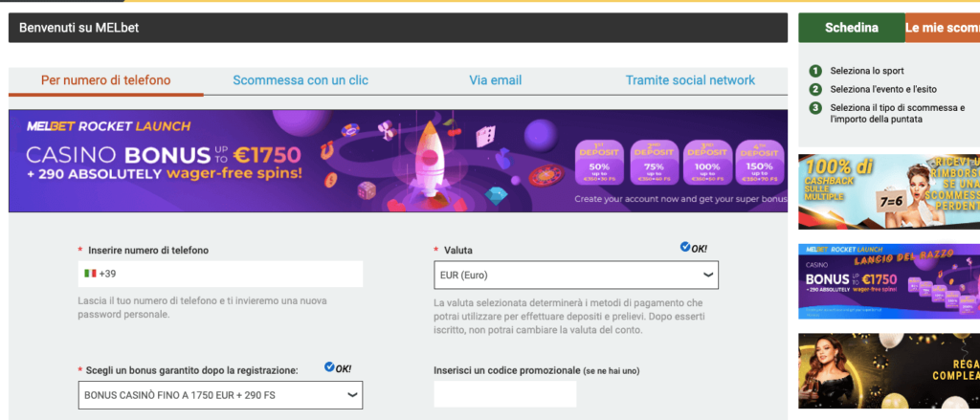Choose Tramite social network tab
Viewport: 980px width, 420px height.
click(x=690, y=80)
